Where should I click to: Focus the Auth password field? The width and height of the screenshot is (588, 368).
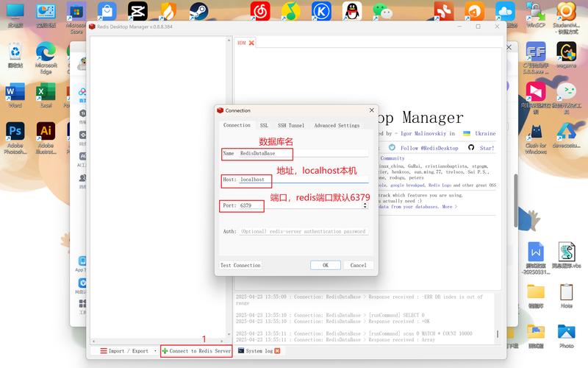click(x=304, y=231)
